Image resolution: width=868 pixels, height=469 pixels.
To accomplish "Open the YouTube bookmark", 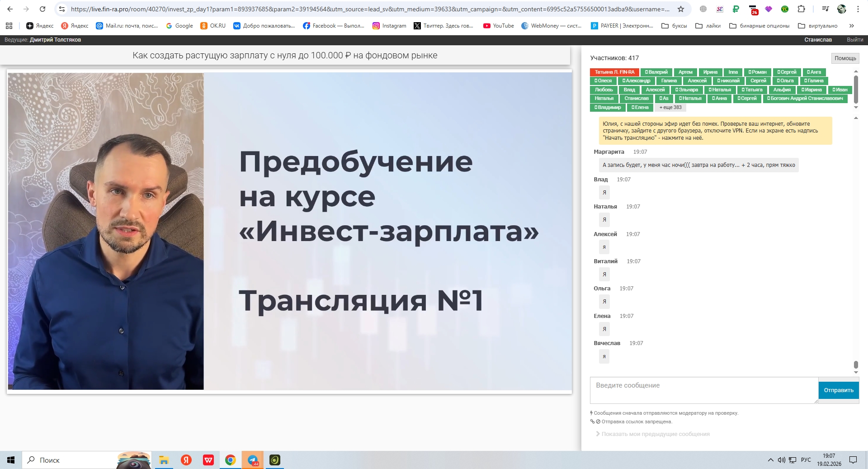I will pos(498,26).
